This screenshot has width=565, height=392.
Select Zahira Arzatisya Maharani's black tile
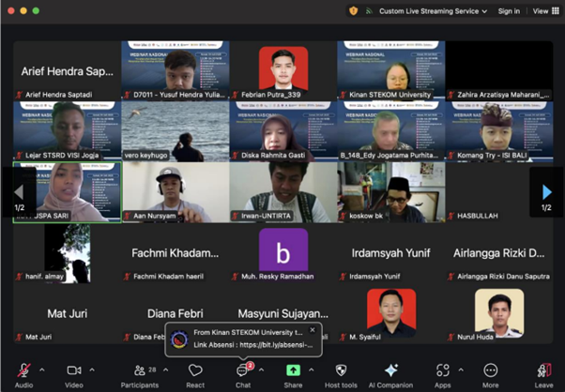coord(499,70)
